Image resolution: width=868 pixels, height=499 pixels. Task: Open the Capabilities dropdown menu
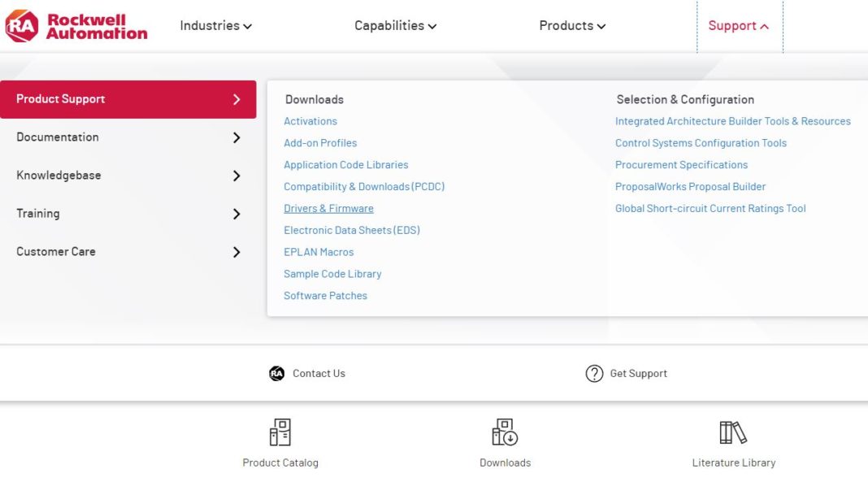pyautogui.click(x=396, y=25)
